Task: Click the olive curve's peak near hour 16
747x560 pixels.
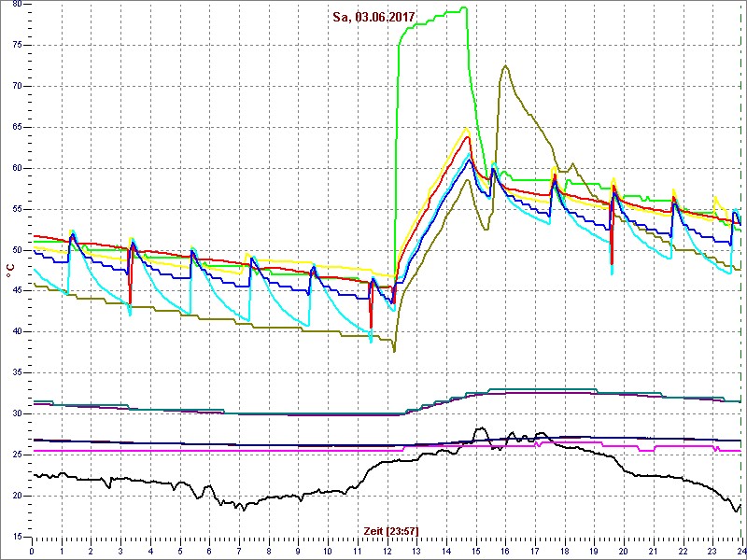Action: (505, 66)
